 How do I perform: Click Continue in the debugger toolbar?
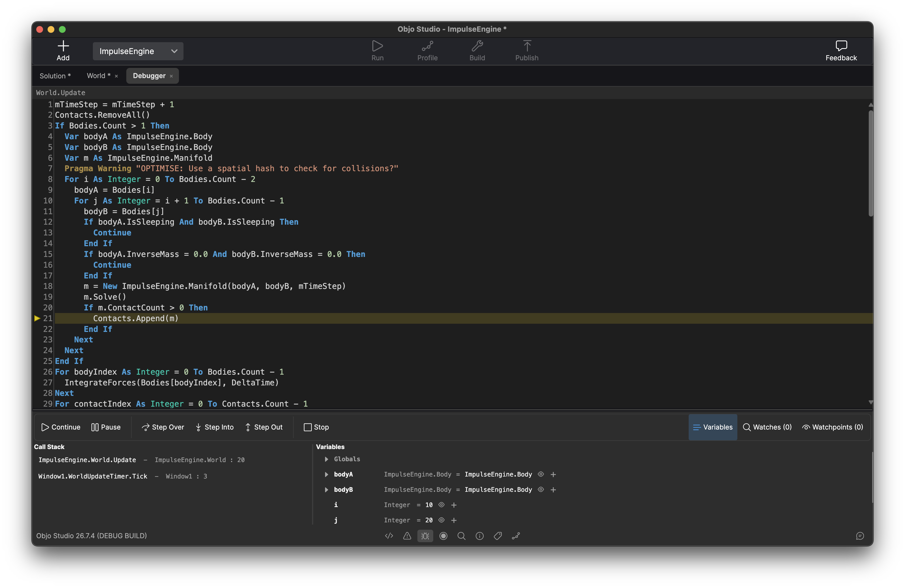61,427
